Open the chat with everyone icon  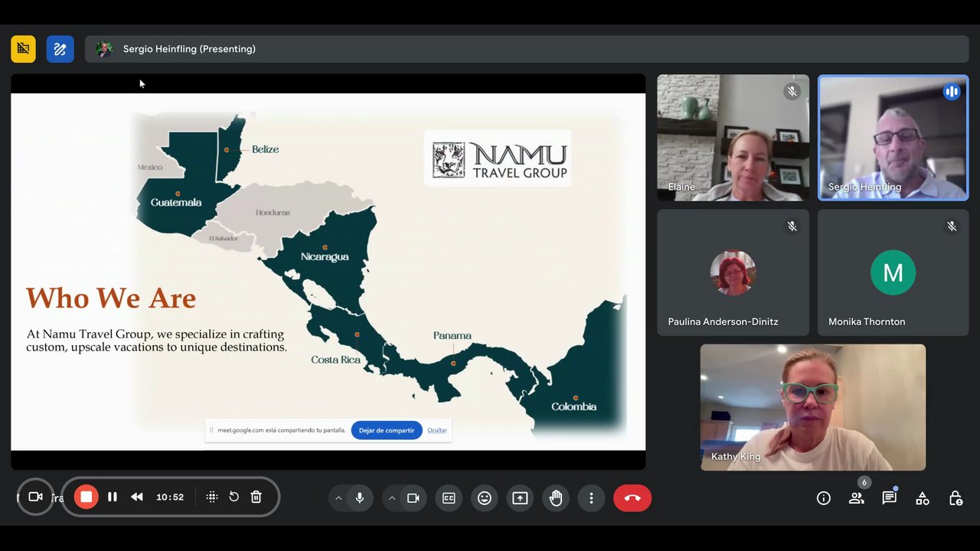(x=890, y=498)
